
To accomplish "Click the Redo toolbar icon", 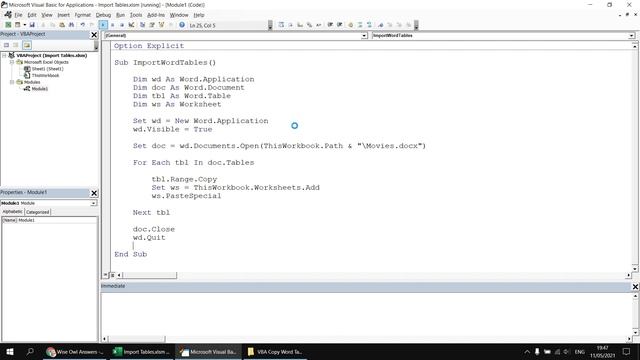I will [92, 25].
